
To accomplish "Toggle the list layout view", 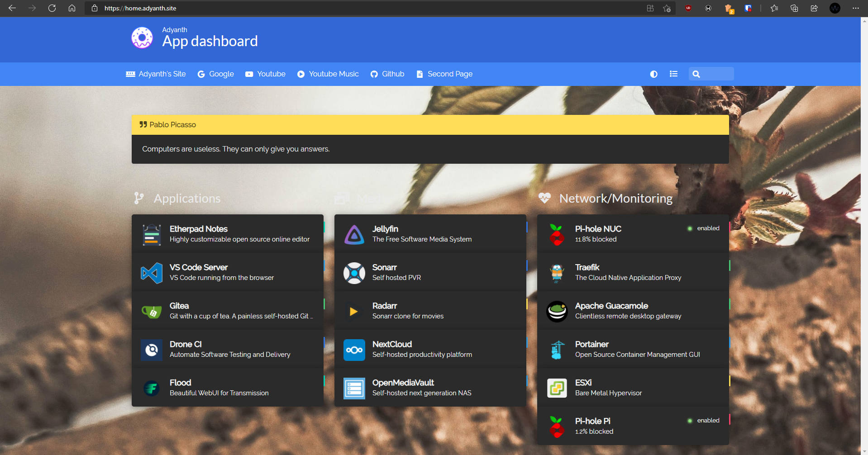I will click(673, 74).
